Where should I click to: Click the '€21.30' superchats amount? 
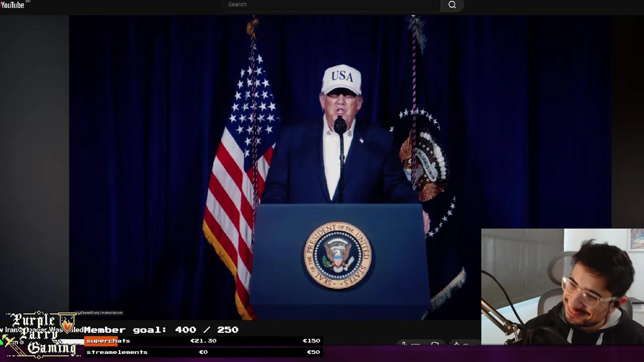pos(203,341)
